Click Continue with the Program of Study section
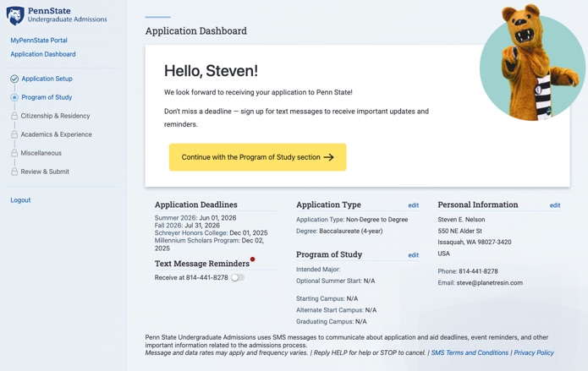 coord(258,157)
